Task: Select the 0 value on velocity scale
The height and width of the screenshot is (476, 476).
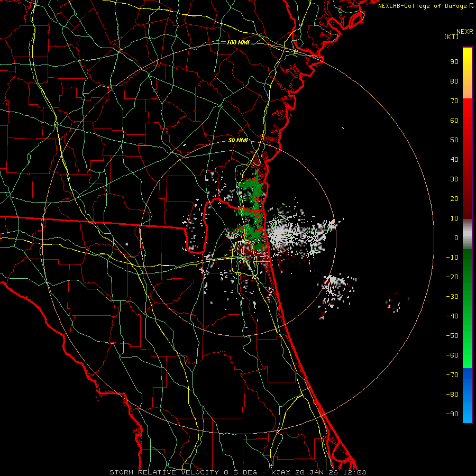Action: click(456, 237)
